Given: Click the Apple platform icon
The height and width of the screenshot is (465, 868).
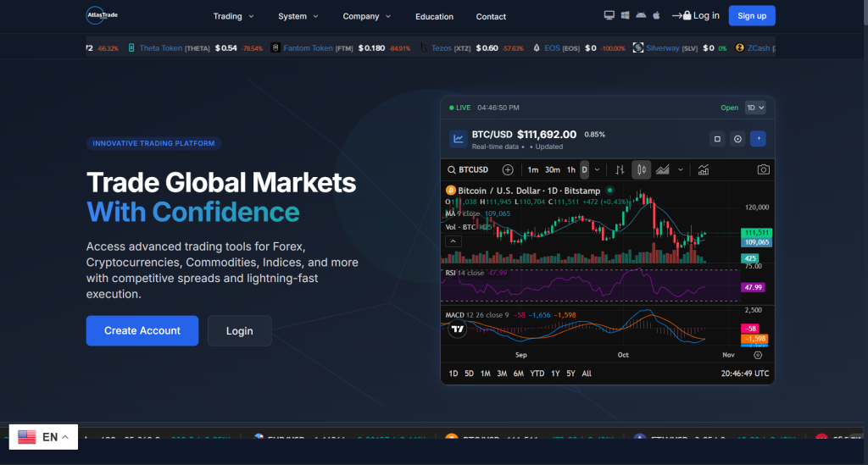Looking at the screenshot, I should point(655,15).
